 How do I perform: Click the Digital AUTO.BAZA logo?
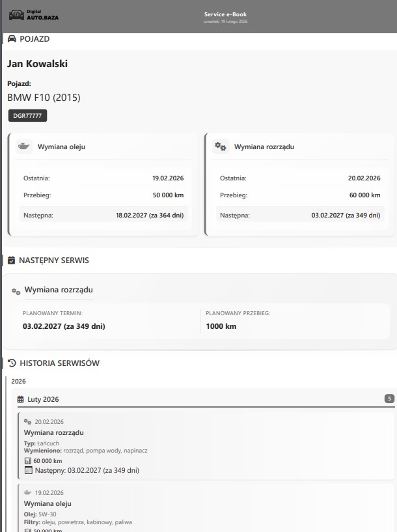click(x=33, y=16)
